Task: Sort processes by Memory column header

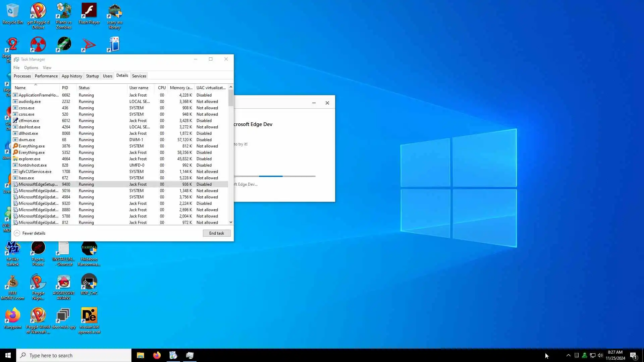Action: 181,88
